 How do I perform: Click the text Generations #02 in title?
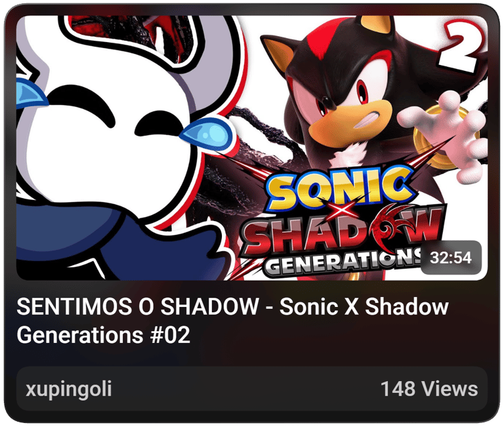pyautogui.click(x=103, y=335)
